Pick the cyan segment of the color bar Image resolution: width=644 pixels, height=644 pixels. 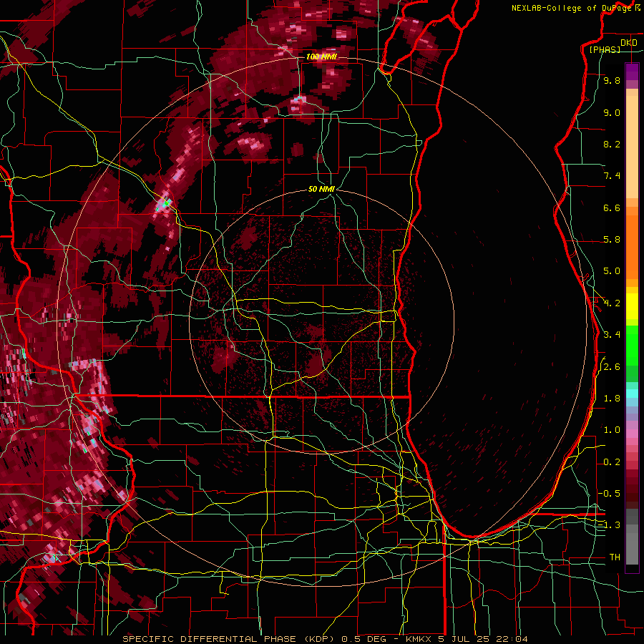coord(632,394)
